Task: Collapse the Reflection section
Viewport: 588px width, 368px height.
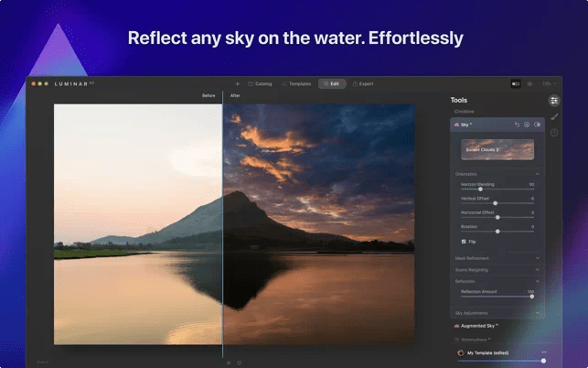Action: [x=538, y=281]
